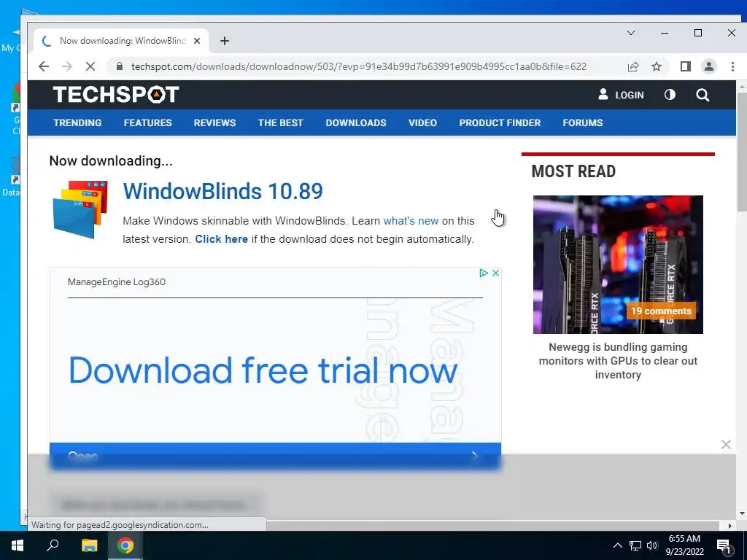Open tab search chevron
This screenshot has height=560, width=747.
(631, 33)
